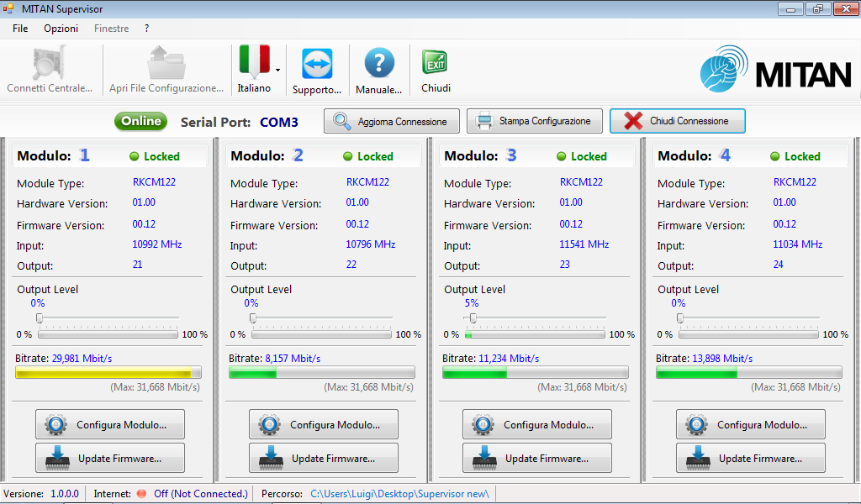The image size is (861, 504).
Task: Click the Output Level slider thumb of Modulo 3
Action: [473, 318]
